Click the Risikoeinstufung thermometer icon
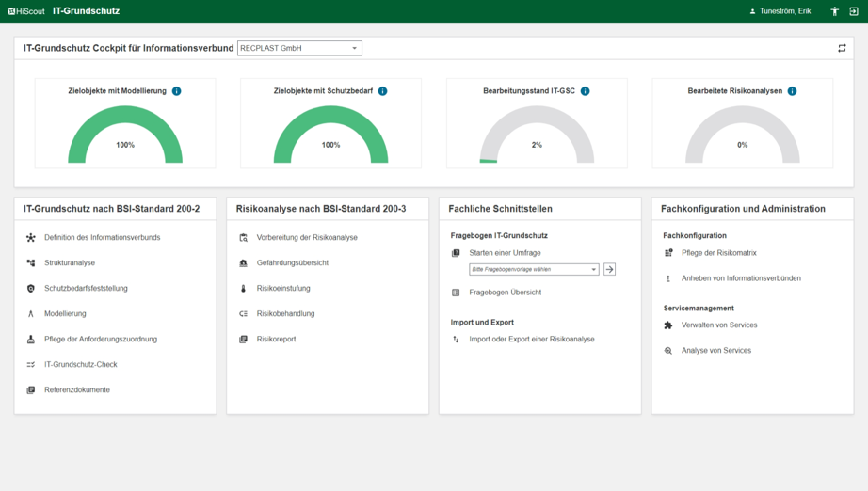Image resolution: width=868 pixels, height=491 pixels. coord(244,289)
